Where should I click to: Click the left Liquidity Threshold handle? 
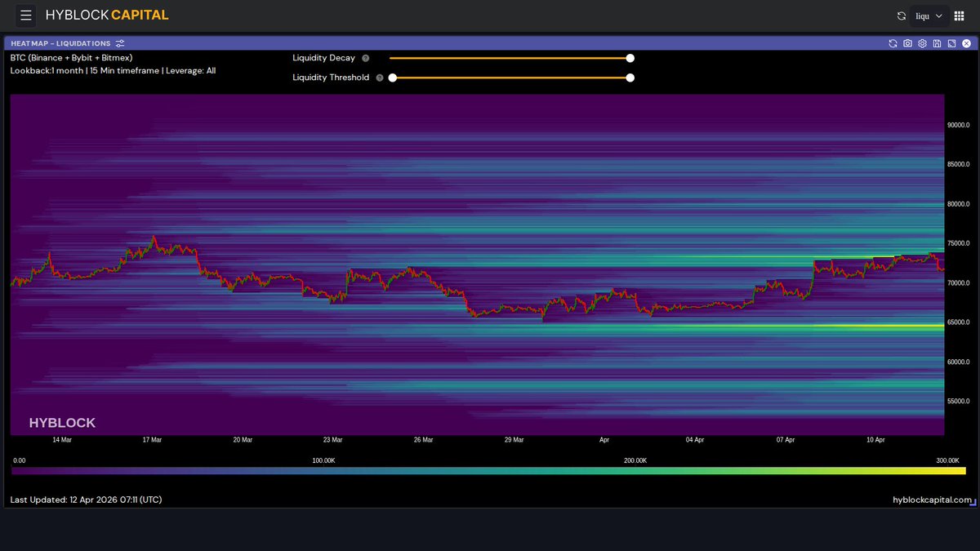(393, 78)
